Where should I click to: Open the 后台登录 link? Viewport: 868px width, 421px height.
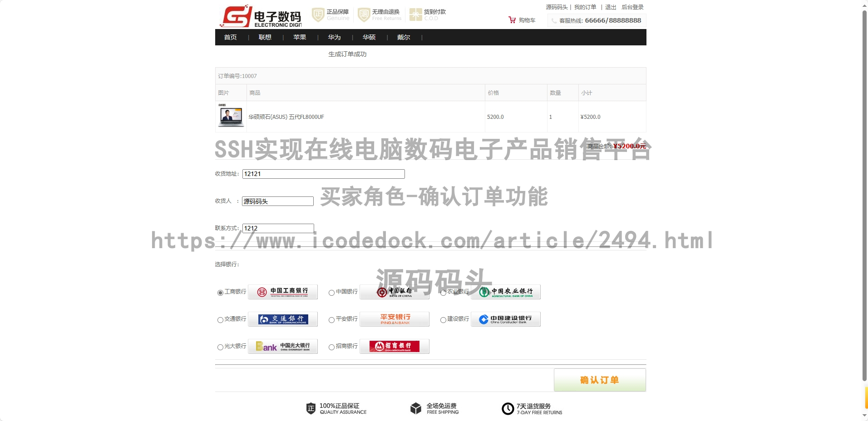coord(632,7)
